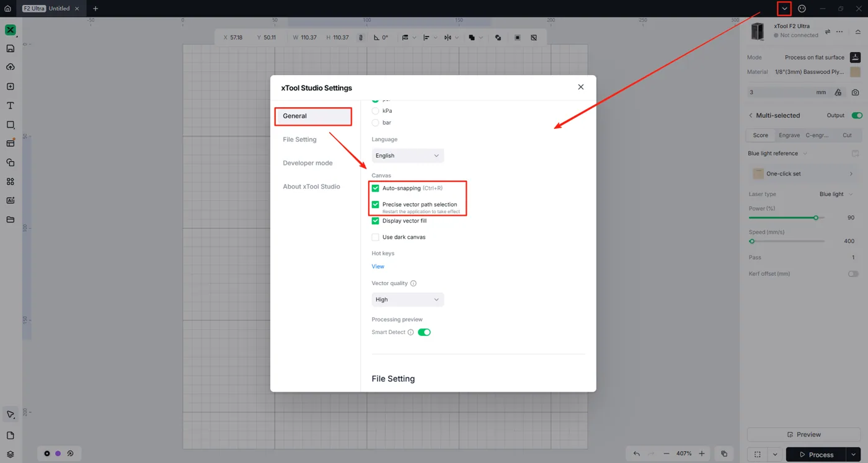The width and height of the screenshot is (868, 463).
Task: Click the undo arrow in bottom bar
Action: tap(636, 454)
